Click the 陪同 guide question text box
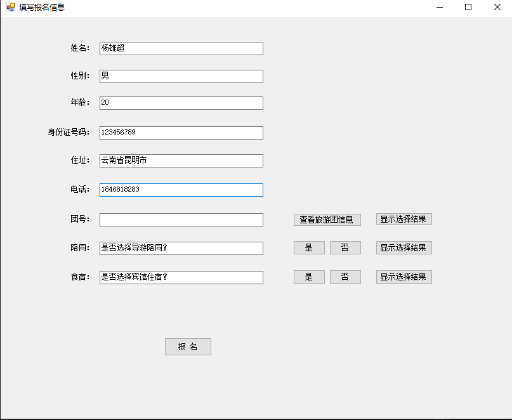Screen dimensions: 512x420 181,248
